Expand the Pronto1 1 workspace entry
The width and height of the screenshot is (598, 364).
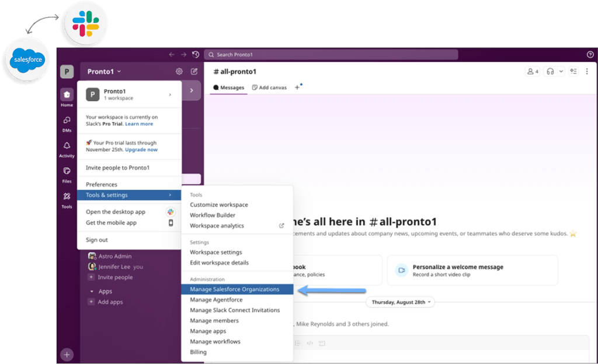pos(129,94)
